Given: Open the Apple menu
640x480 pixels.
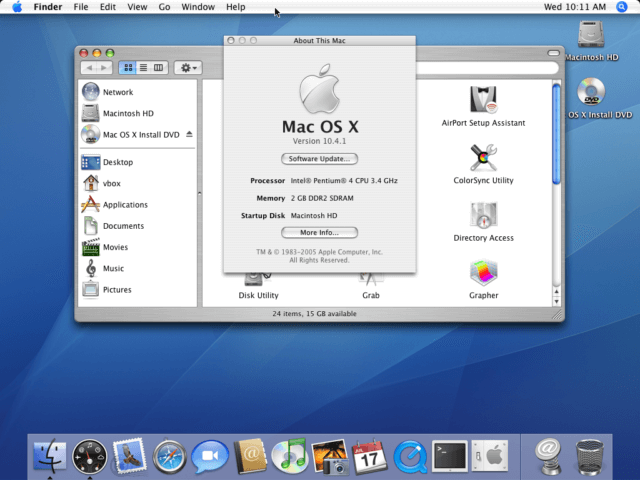Looking at the screenshot, I should 17,7.
